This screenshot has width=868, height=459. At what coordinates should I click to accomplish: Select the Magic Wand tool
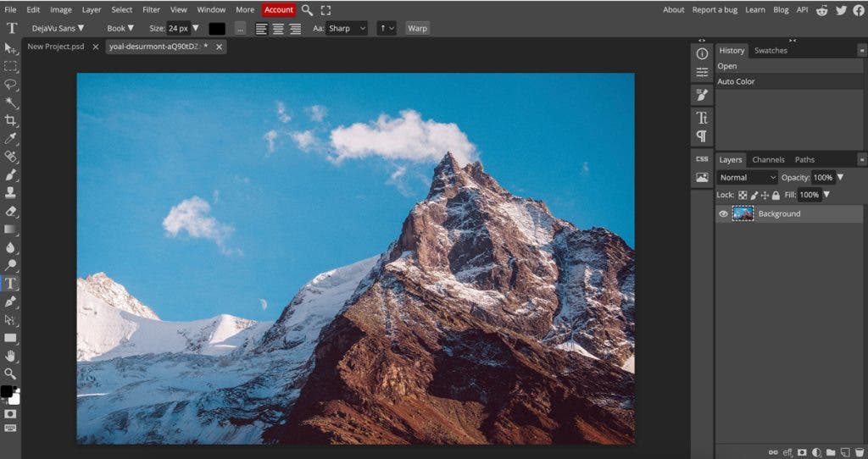[x=11, y=102]
